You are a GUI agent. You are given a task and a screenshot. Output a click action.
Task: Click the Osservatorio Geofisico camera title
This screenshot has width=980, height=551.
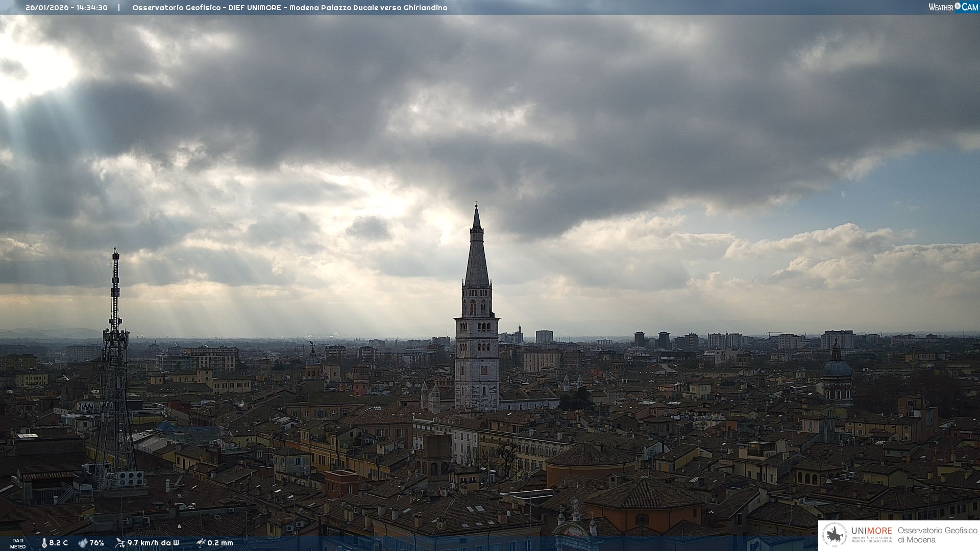pos(289,8)
